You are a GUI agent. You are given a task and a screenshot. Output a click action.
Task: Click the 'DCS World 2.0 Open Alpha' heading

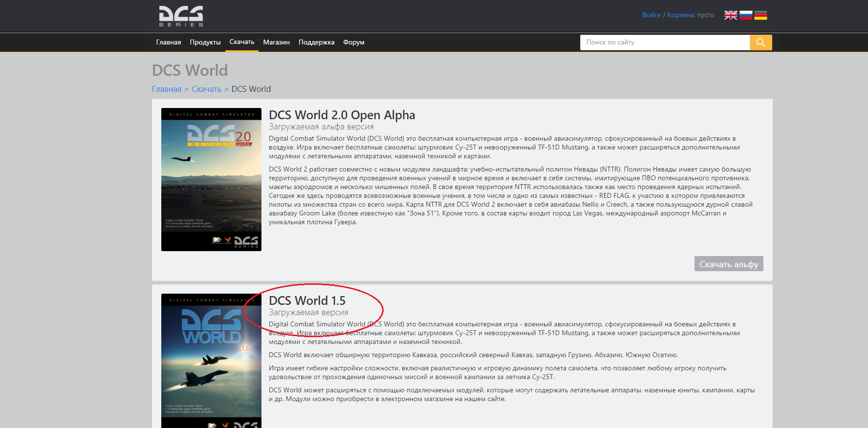[x=342, y=115]
